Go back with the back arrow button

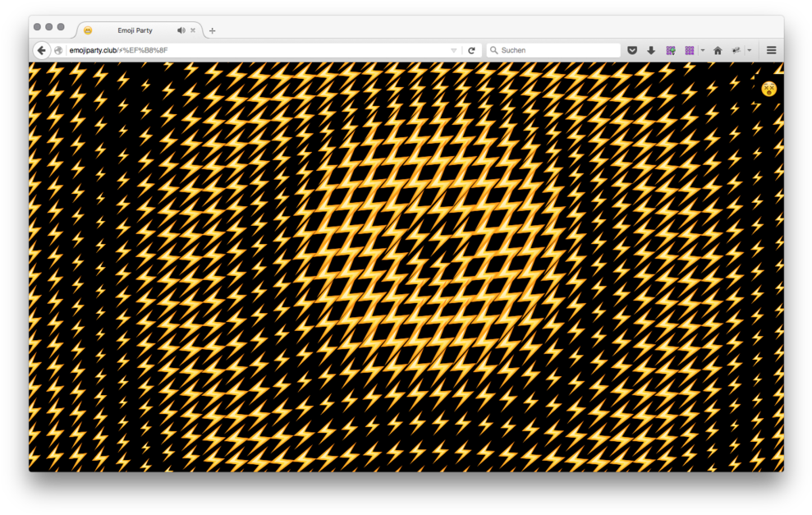(41, 50)
